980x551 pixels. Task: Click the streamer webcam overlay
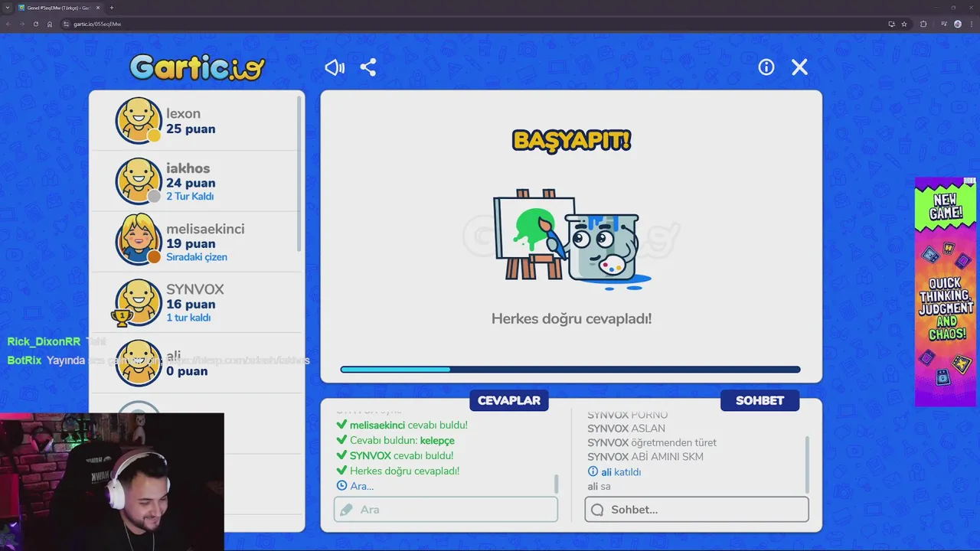[112, 482]
